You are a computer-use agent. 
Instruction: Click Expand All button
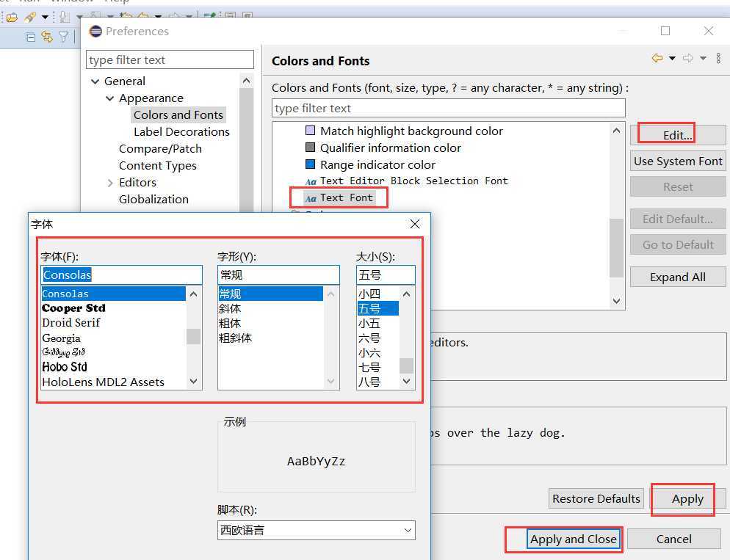click(x=677, y=277)
